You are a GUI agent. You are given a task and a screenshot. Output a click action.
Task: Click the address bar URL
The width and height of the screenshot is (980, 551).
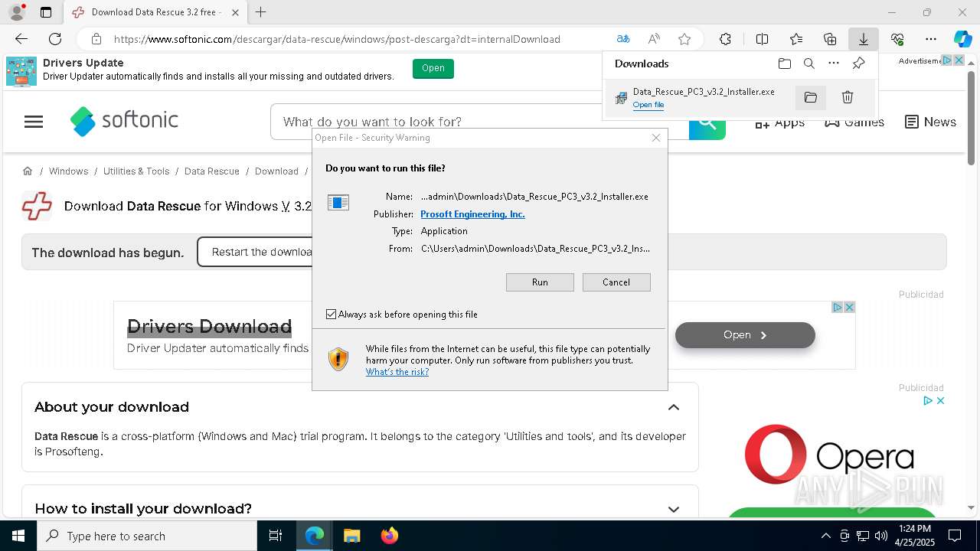337,39
